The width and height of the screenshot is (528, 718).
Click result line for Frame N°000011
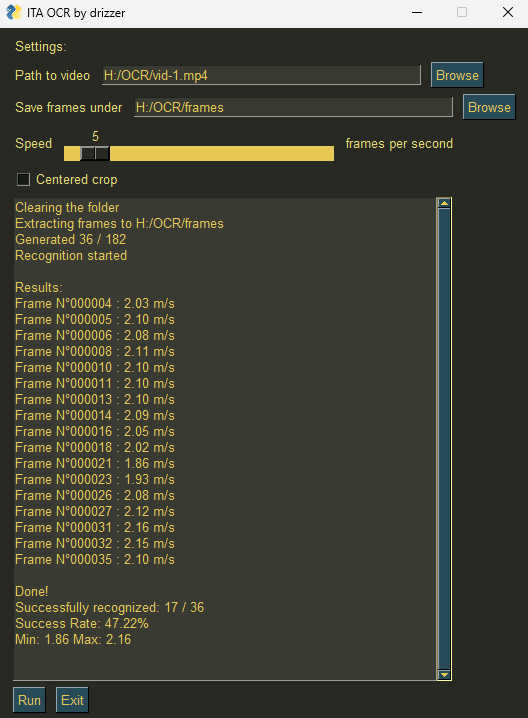[95, 384]
